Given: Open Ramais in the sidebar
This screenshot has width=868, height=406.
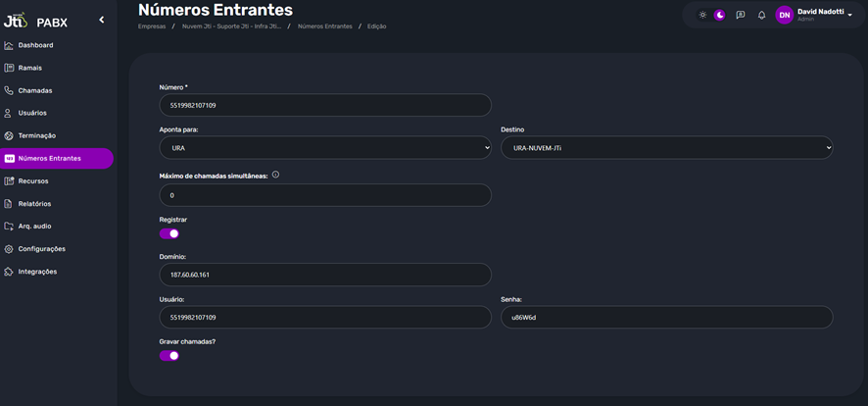Looking at the screenshot, I should point(29,68).
